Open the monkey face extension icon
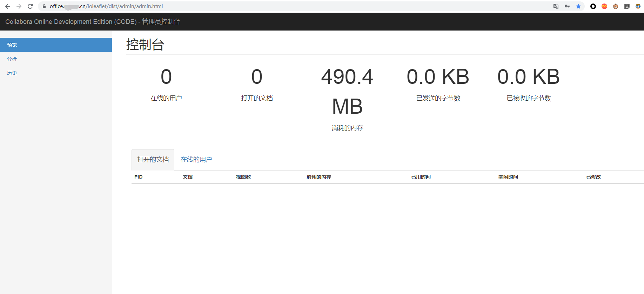The height and width of the screenshot is (294, 644). click(x=616, y=6)
